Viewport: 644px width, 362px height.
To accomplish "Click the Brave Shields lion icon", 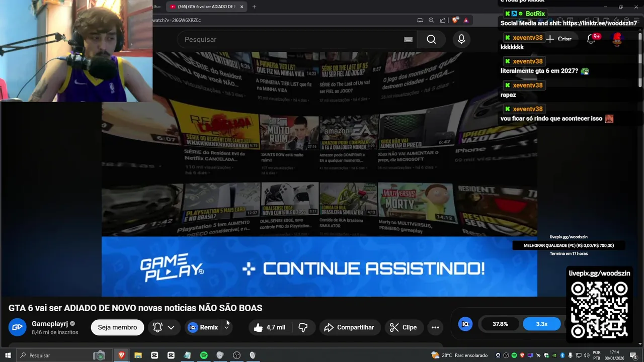I will [455, 20].
